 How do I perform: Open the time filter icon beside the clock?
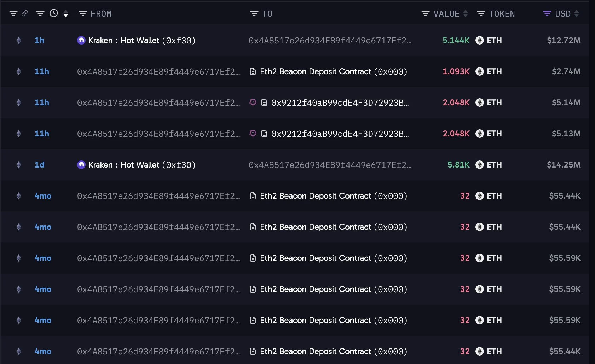(x=40, y=13)
